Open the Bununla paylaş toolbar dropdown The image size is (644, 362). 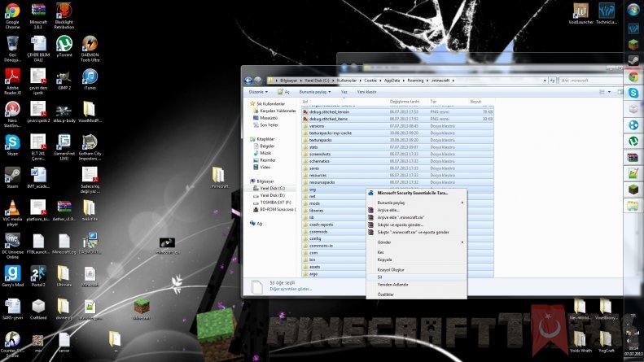[x=314, y=92]
